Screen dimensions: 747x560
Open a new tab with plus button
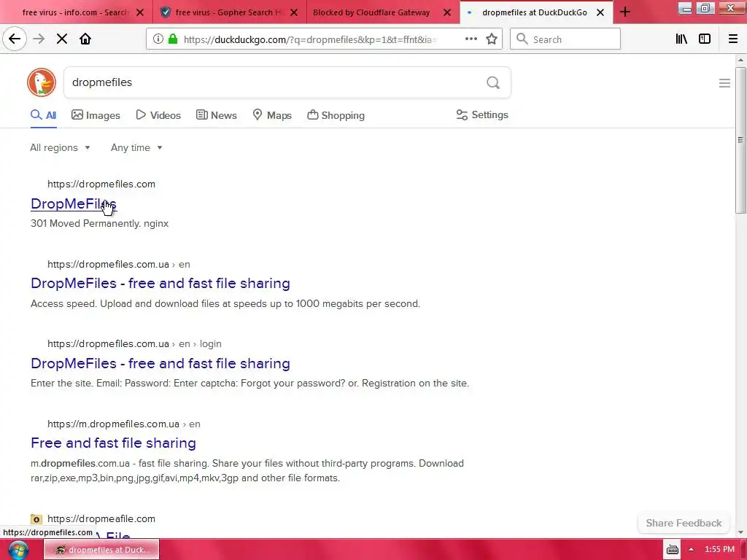(625, 12)
